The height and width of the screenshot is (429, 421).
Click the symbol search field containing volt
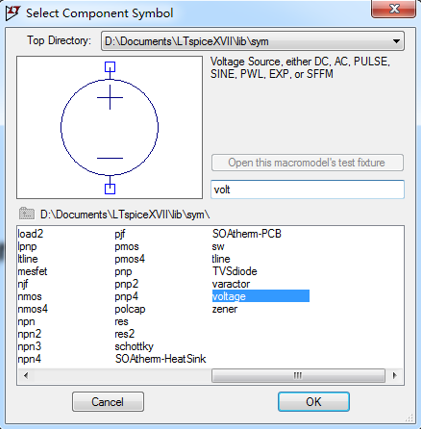[307, 189]
